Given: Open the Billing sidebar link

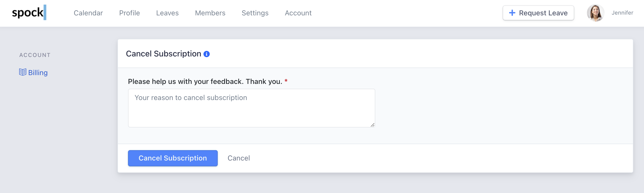Looking at the screenshot, I should click(x=38, y=73).
